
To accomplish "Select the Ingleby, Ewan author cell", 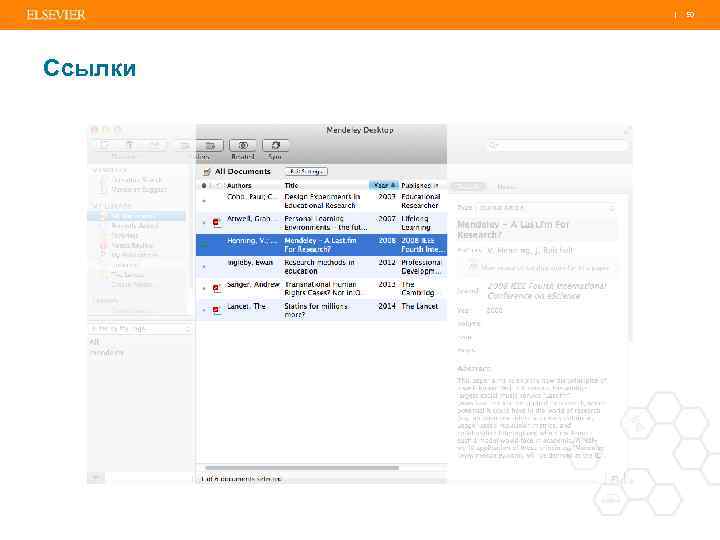I will (250, 262).
